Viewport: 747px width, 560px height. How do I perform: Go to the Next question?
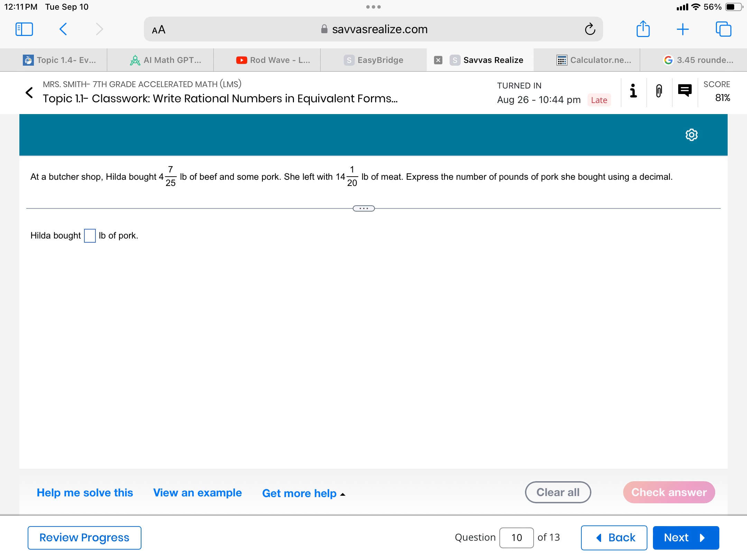click(686, 538)
